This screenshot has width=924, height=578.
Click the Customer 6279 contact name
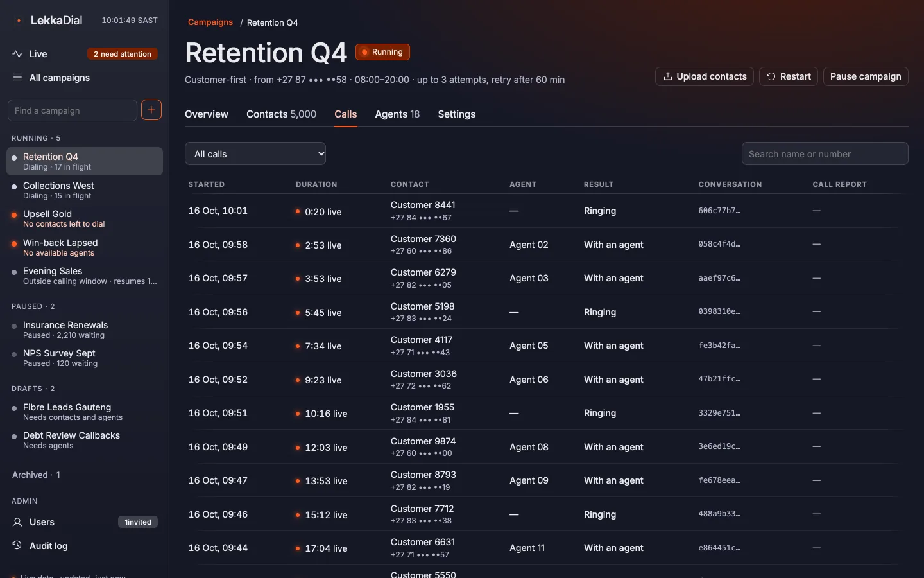pyautogui.click(x=424, y=272)
